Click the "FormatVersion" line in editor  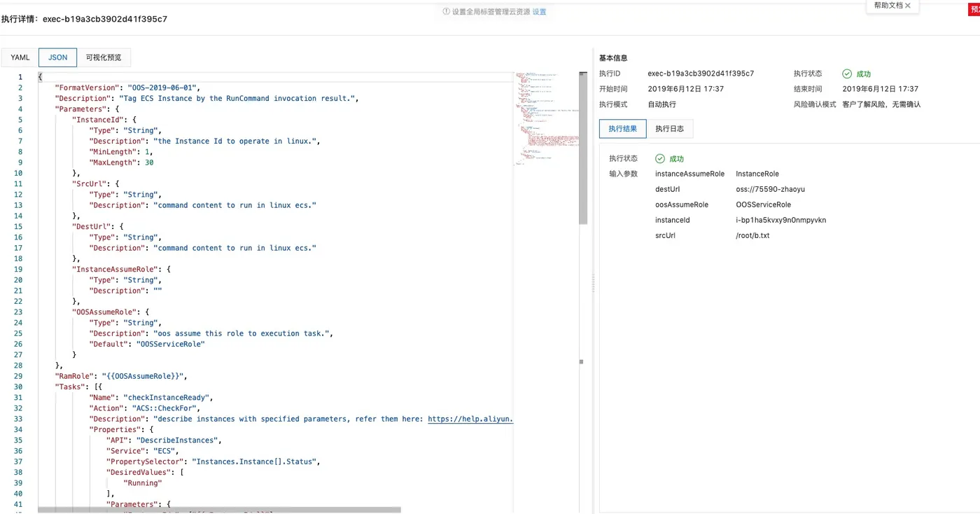[128, 88]
